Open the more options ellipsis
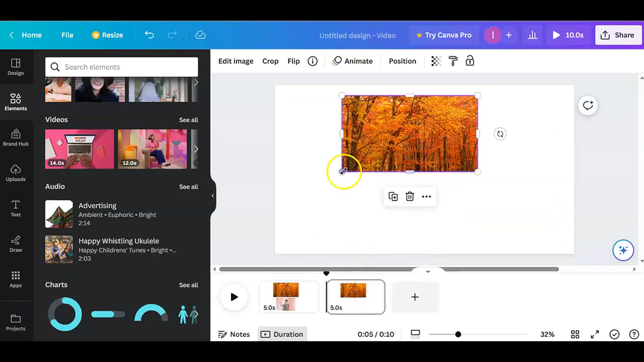 point(426,197)
